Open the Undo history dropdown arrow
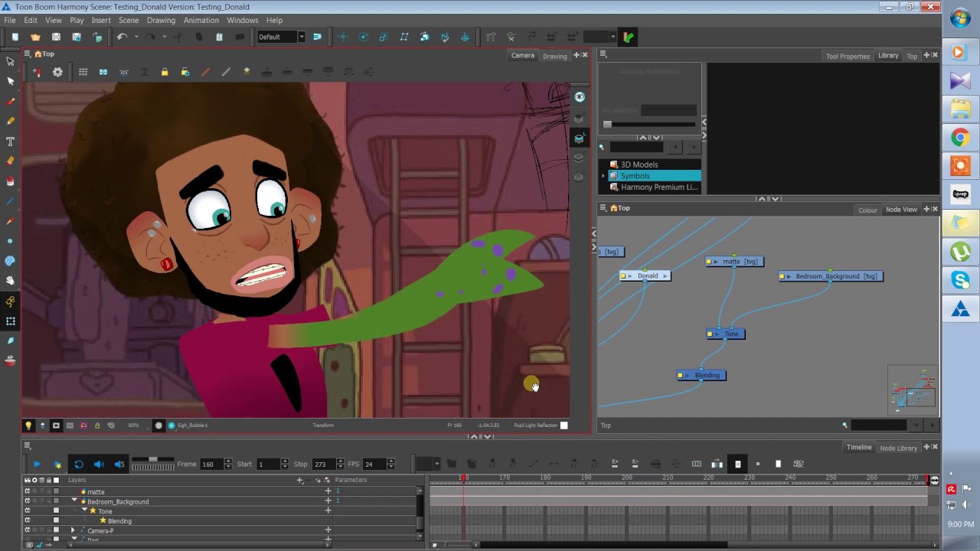980x551 pixels. 136,37
